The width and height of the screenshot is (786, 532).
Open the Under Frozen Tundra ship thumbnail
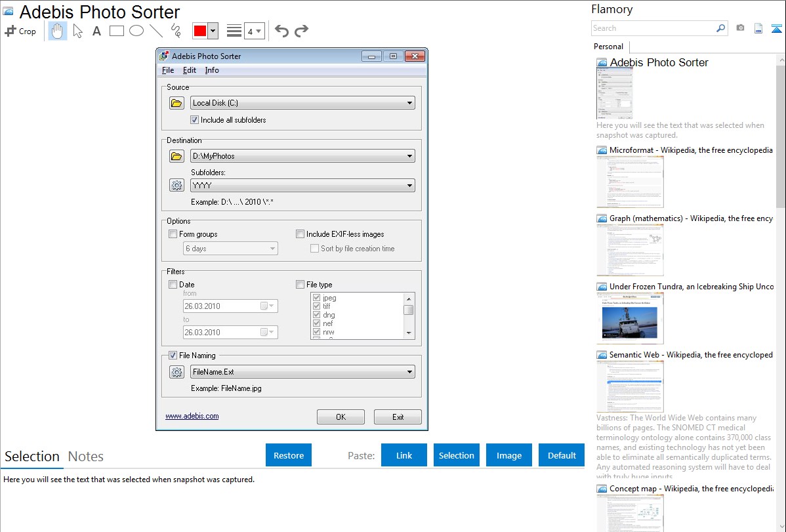tap(630, 318)
